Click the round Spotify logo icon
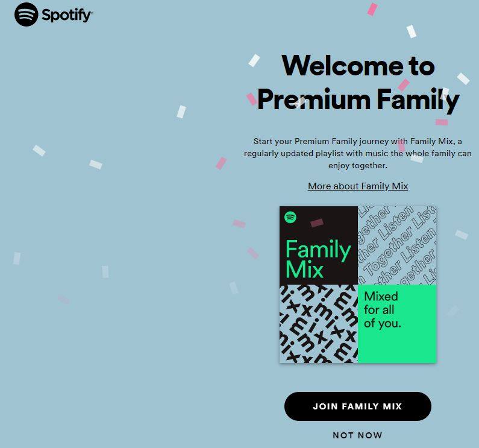Viewport: 479px width, 448px height. pos(27,14)
